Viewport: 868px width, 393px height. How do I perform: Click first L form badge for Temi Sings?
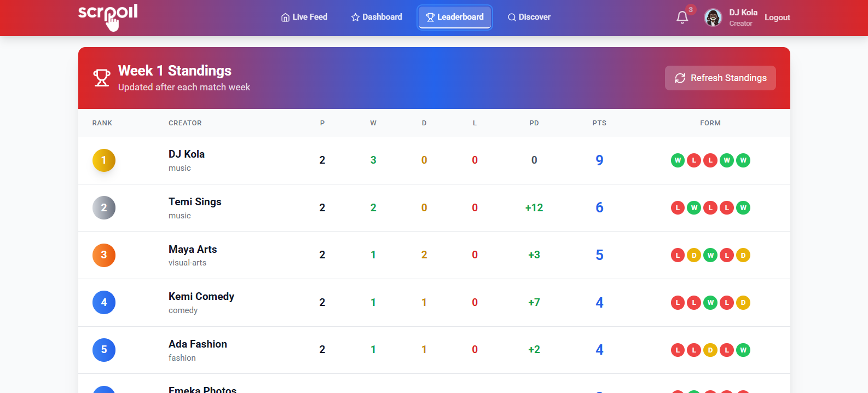tap(678, 208)
